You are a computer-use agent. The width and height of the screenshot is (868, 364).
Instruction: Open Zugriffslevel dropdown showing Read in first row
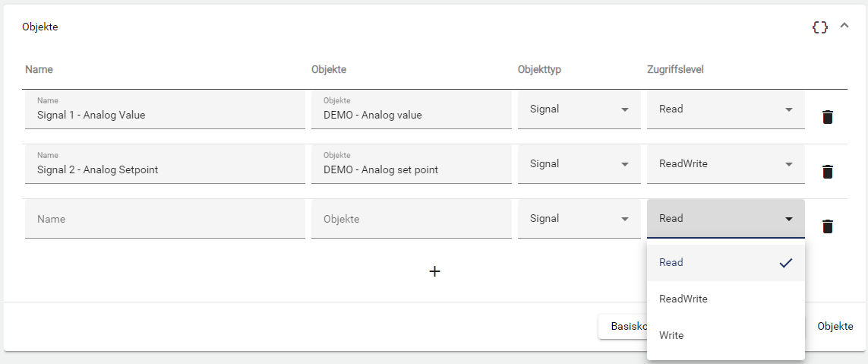tap(725, 109)
